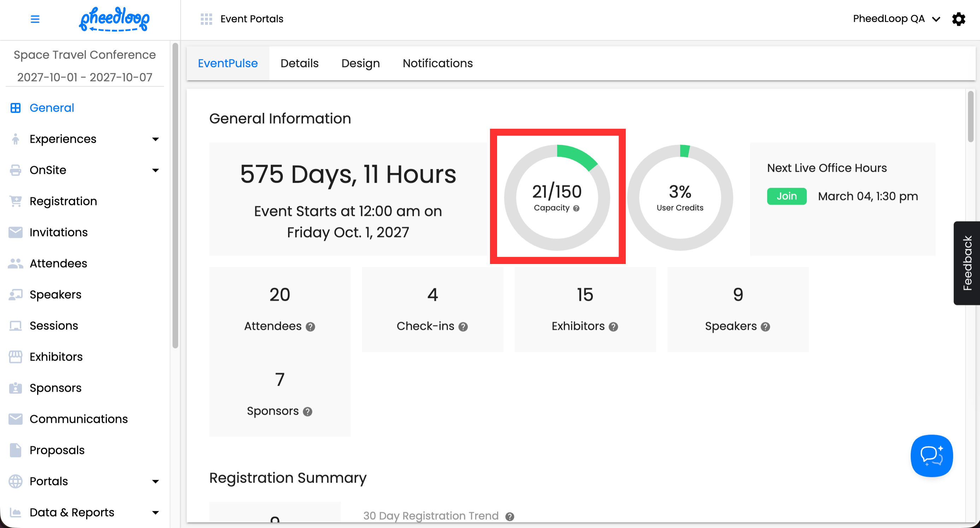This screenshot has height=528, width=980.
Task: Click the hamburger menu icon
Action: [35, 19]
